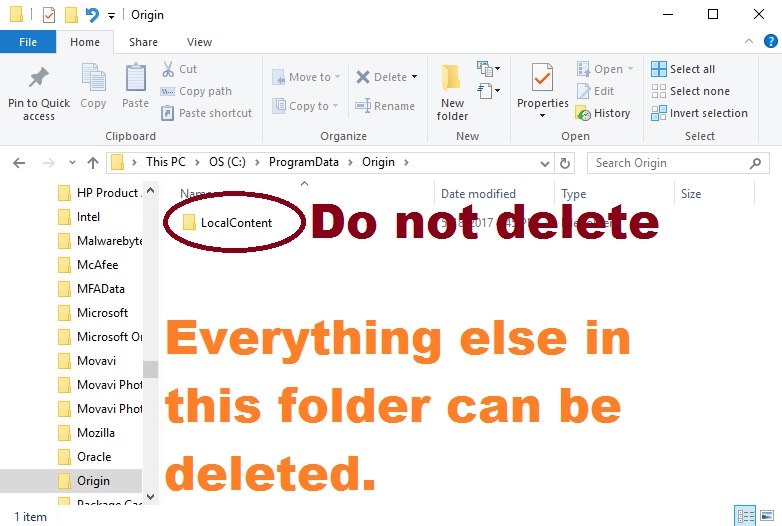Open the Recent locations dropdown
782x526 pixels.
pos(72,163)
